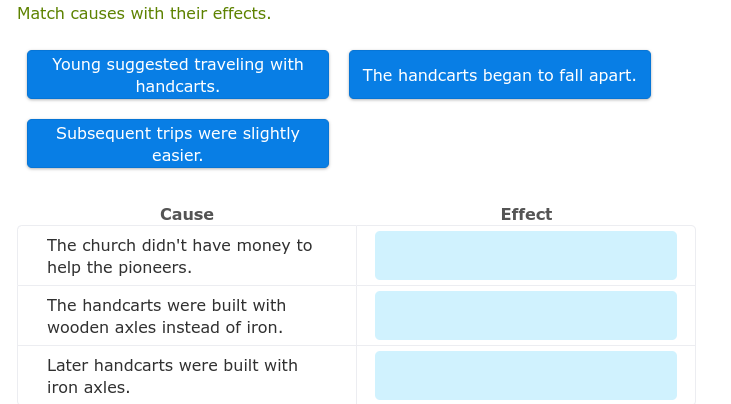Click the table row about helping the pioneers

tap(356, 256)
